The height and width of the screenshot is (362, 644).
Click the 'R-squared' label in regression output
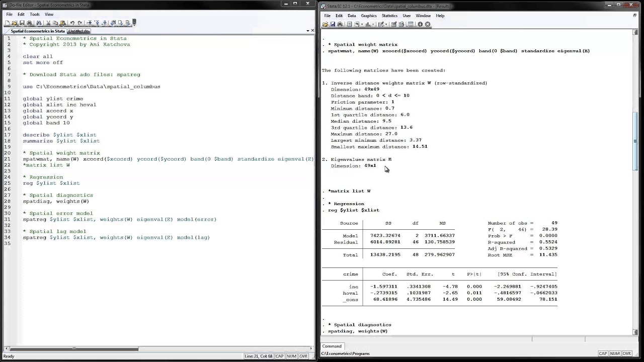[501, 242]
